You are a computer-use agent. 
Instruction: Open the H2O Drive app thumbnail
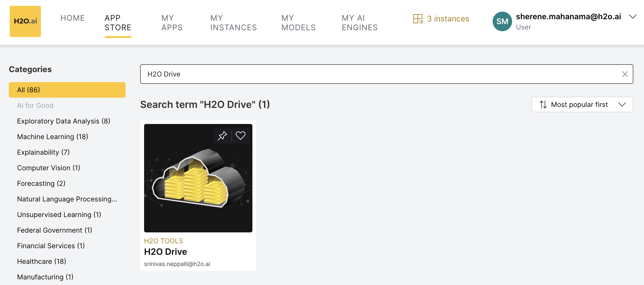pos(198,178)
